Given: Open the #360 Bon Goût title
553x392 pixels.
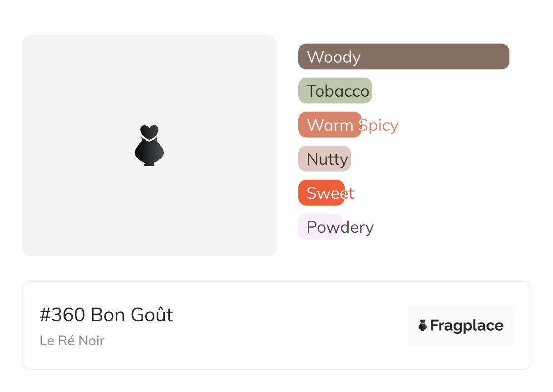Looking at the screenshot, I should tap(106, 315).
